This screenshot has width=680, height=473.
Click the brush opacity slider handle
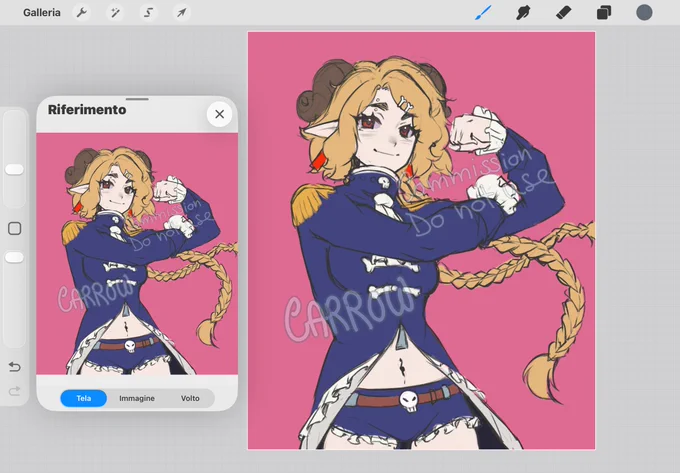[14, 258]
